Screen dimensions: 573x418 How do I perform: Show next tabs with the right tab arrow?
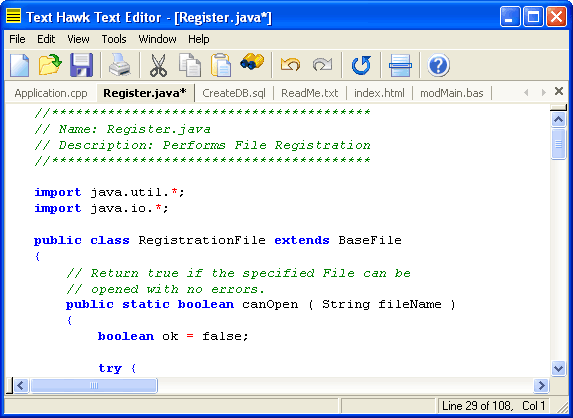click(543, 92)
